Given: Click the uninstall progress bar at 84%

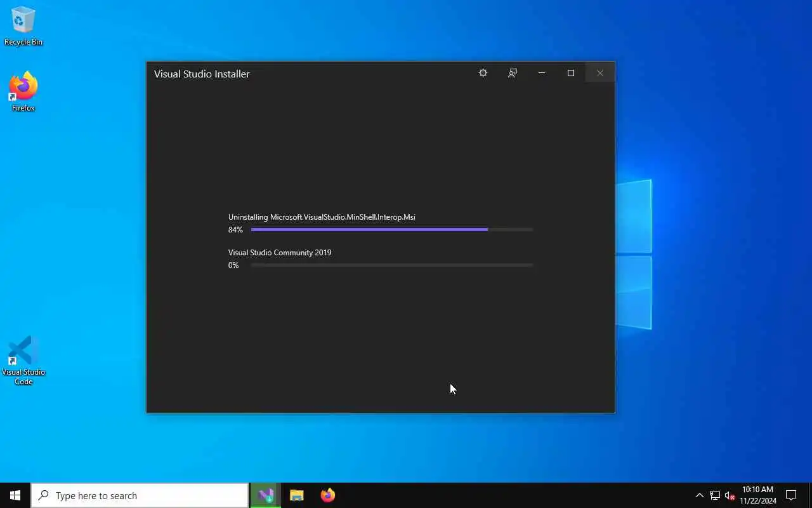Looking at the screenshot, I should point(392,229).
